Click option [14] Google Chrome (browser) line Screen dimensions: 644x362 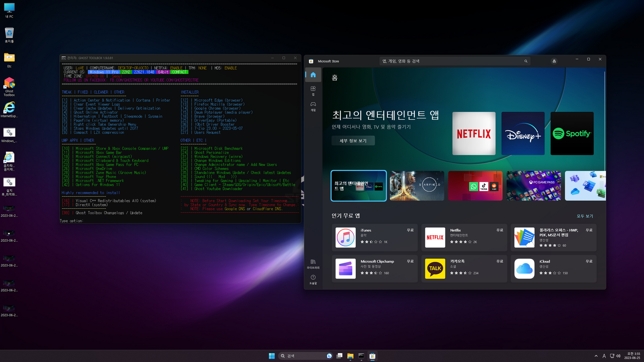211,108
